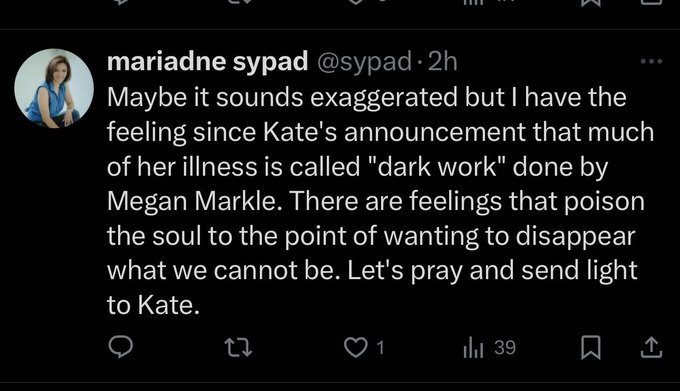Retweet the previous tweet cut off above
The image size is (680, 391).
coord(238,2)
